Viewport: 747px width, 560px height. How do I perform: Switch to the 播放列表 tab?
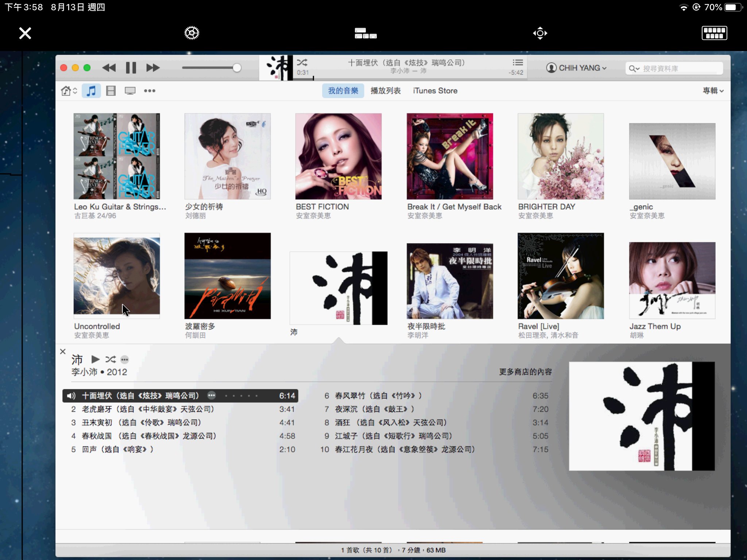click(386, 91)
